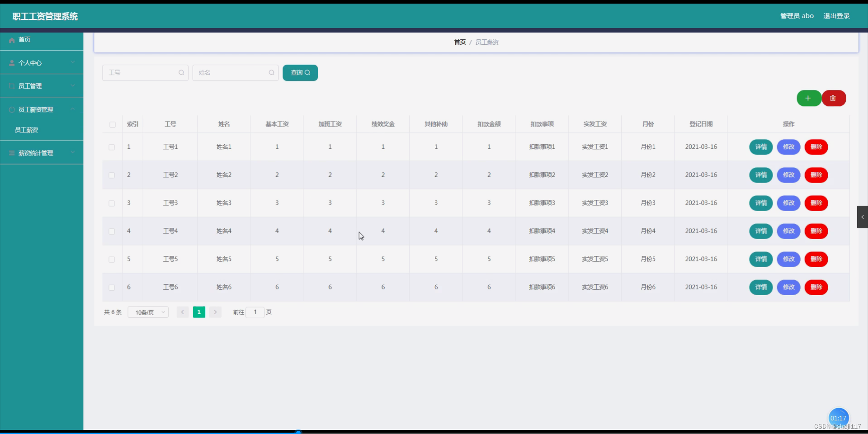Click the search icon in 工号 field
Screen dimensions: 868x434
pyautogui.click(x=181, y=72)
